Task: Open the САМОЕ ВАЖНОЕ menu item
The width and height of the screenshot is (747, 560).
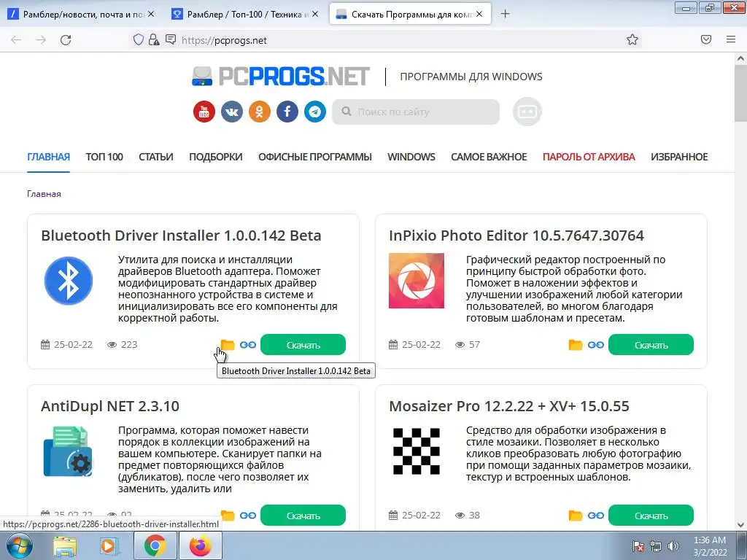Action: click(x=489, y=157)
